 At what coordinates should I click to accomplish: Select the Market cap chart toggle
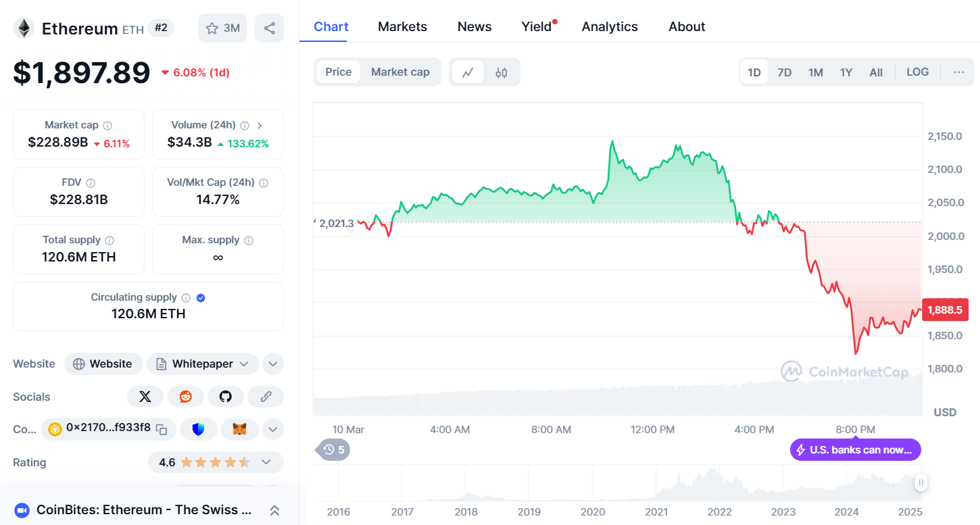[400, 72]
